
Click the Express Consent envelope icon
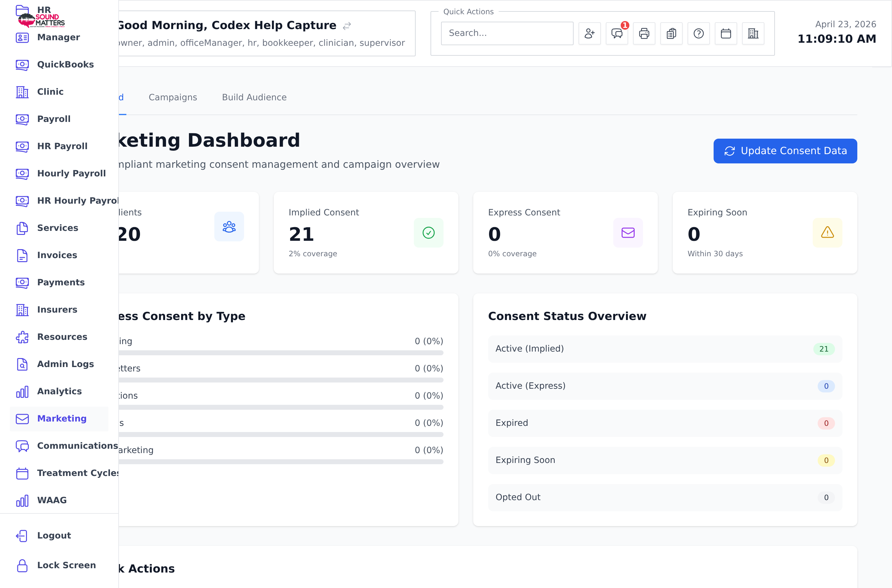click(628, 232)
